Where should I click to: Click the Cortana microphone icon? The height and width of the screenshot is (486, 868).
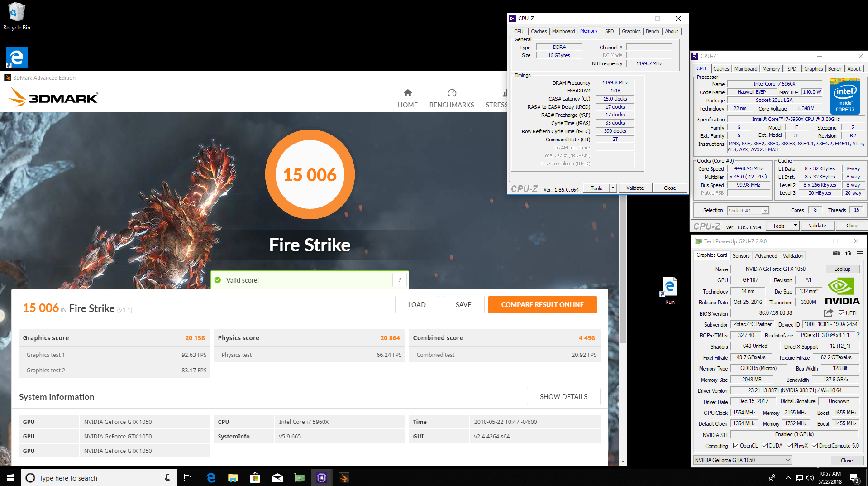tap(167, 478)
